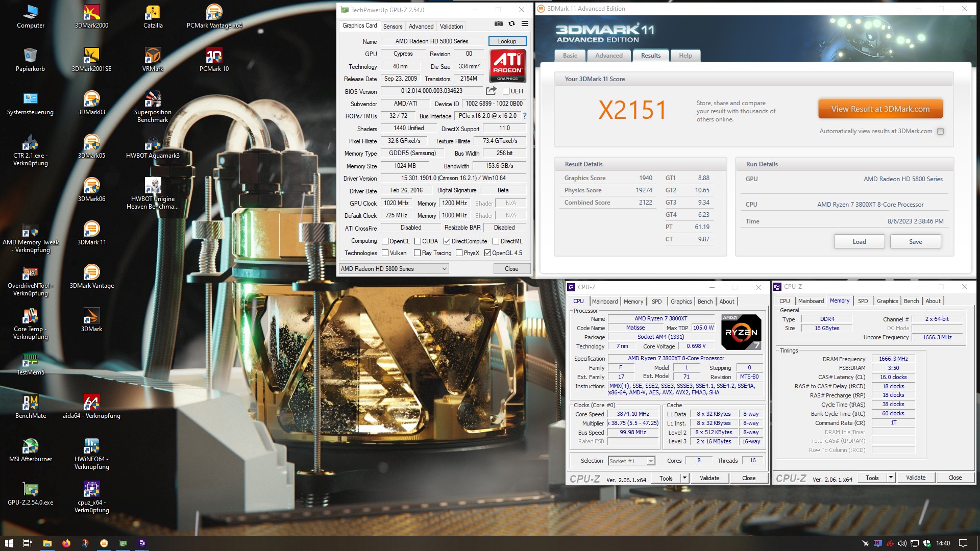The height and width of the screenshot is (551, 980).
Task: Toggle the PhysX checkbox
Action: coord(459,253)
